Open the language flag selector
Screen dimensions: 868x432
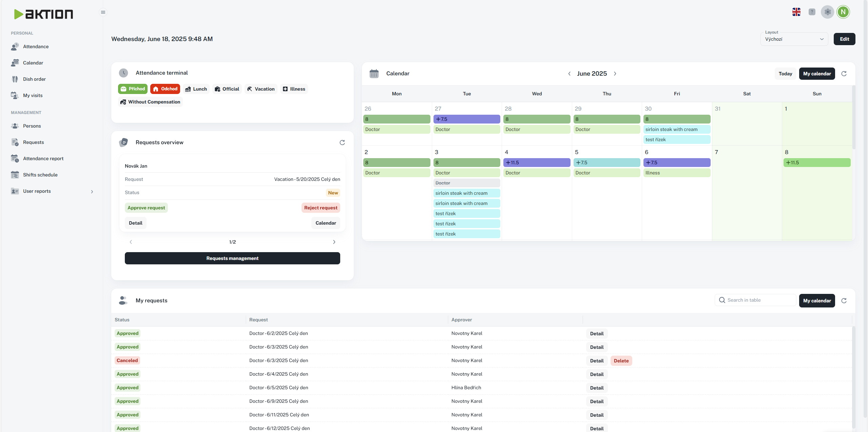pos(796,12)
